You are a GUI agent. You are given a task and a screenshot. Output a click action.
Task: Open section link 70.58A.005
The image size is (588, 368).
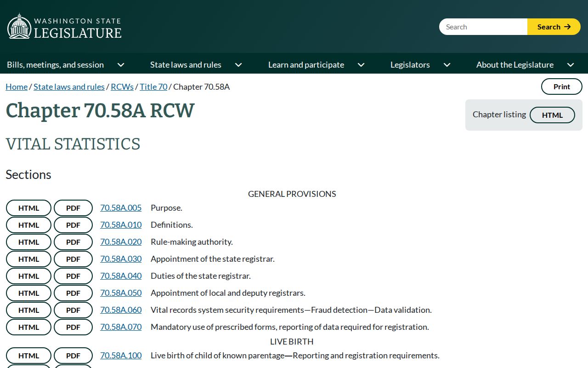[121, 208]
